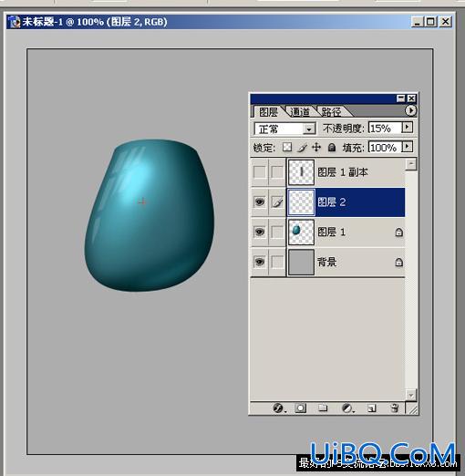Click the 填充 100% input field
Screen dimensions: 465x476
click(x=385, y=148)
